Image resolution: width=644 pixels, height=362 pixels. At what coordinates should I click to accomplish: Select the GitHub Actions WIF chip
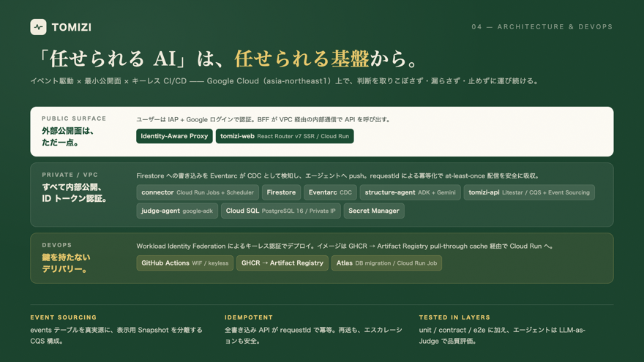pyautogui.click(x=185, y=263)
